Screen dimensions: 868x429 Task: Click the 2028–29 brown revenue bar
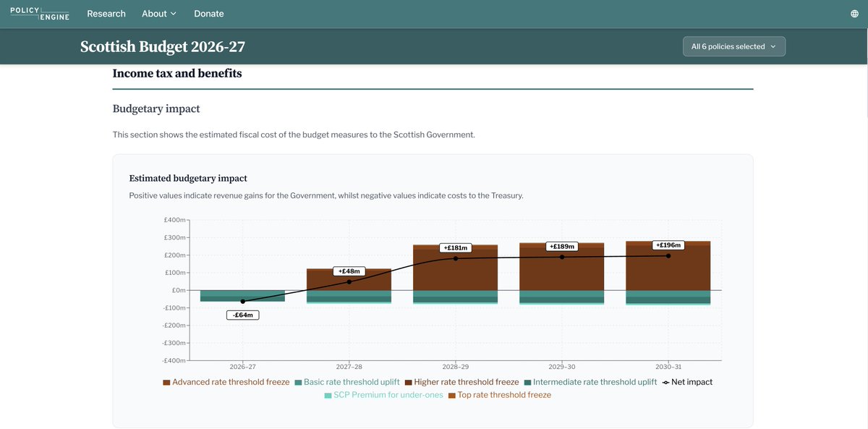point(456,269)
